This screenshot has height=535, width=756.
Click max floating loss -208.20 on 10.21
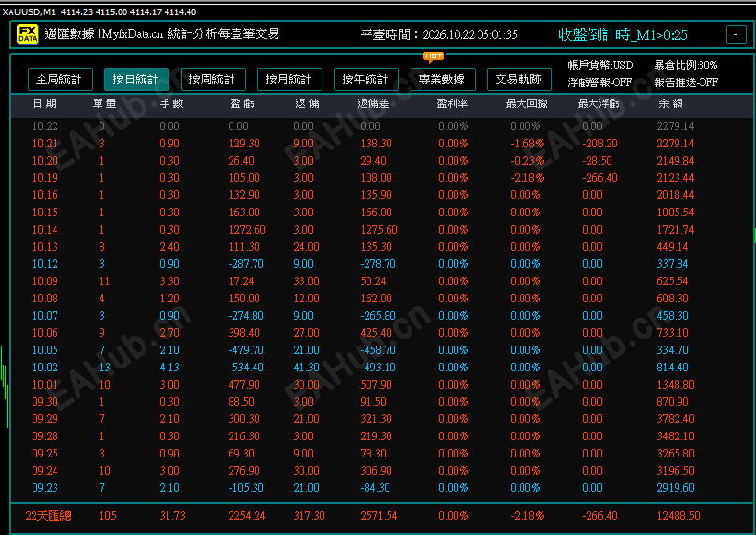coord(600,144)
